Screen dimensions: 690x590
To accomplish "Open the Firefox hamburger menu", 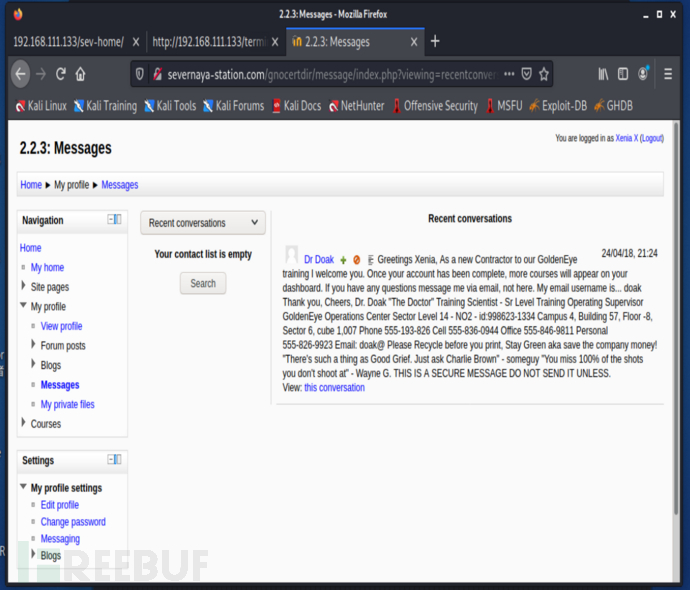I will 668,74.
